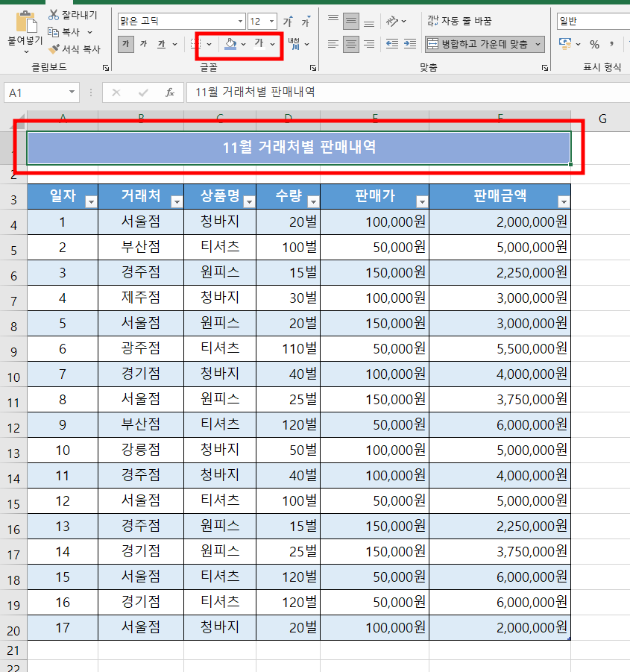Select the merged title cell 11월 거래처별 판매내역
The image size is (630, 672).
click(299, 148)
